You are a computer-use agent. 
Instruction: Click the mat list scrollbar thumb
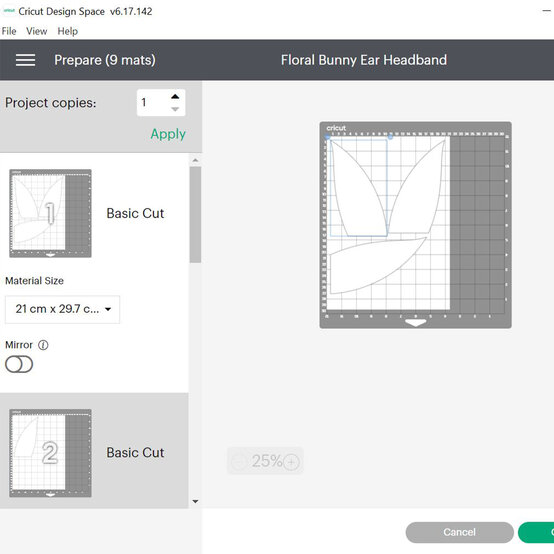pos(195,214)
